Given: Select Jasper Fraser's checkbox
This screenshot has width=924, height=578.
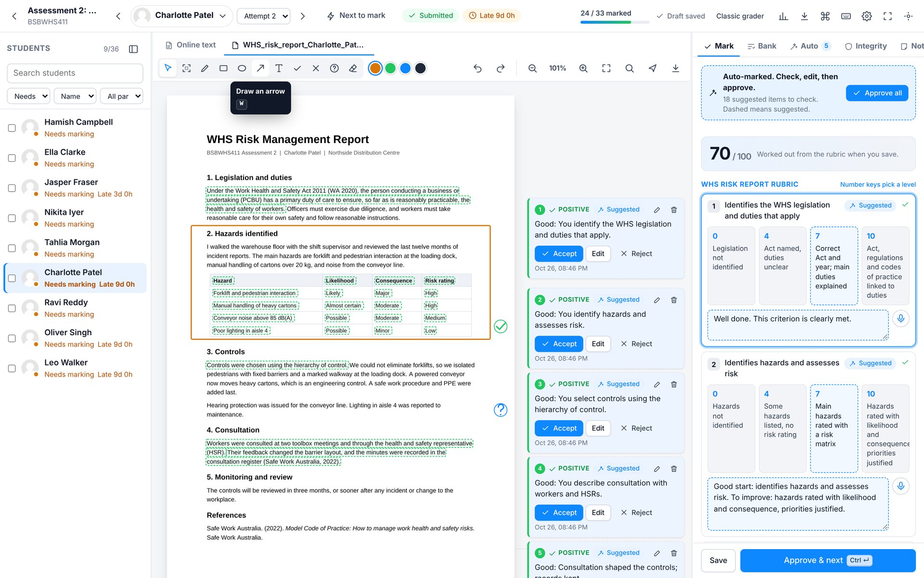Looking at the screenshot, I should tap(12, 188).
